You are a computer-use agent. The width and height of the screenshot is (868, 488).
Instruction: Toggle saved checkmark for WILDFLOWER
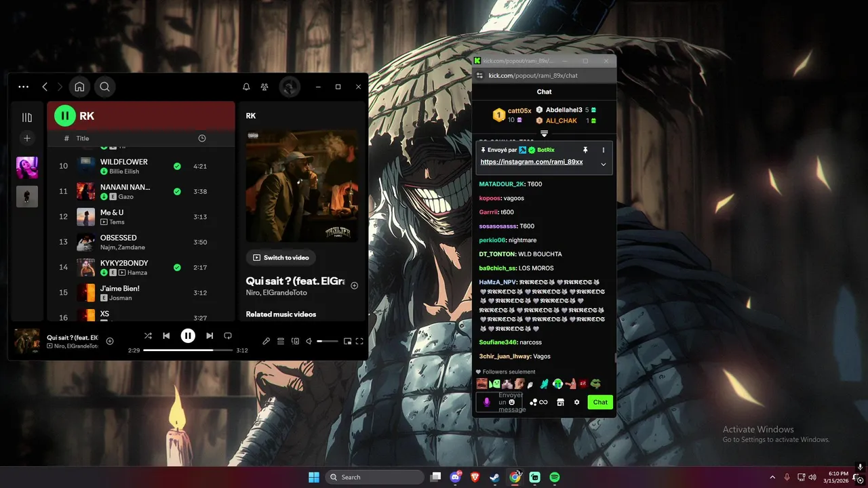[177, 167]
